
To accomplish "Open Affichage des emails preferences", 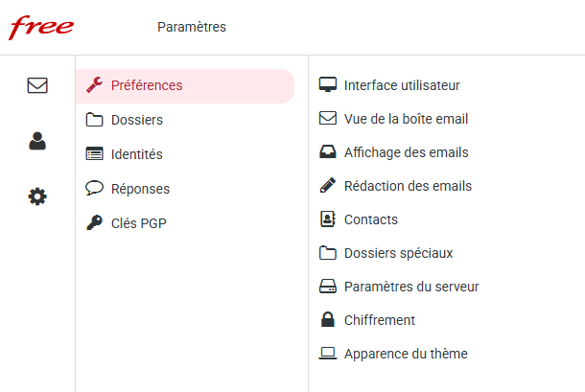I will pos(406,152).
